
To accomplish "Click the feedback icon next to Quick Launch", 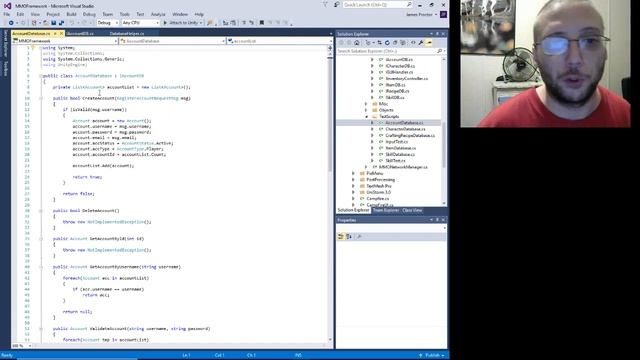I will coord(336,4).
